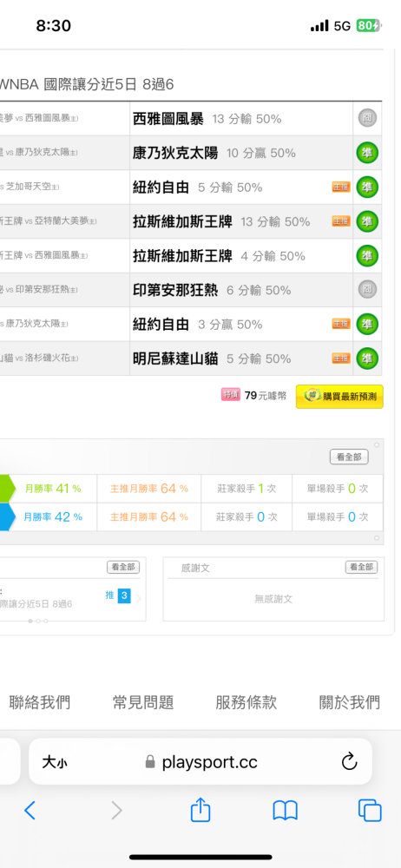Screen dimensions: 401x868
Task: Expand the prediction item chevron arrow
Action: pyautogui.click(x=139, y=598)
